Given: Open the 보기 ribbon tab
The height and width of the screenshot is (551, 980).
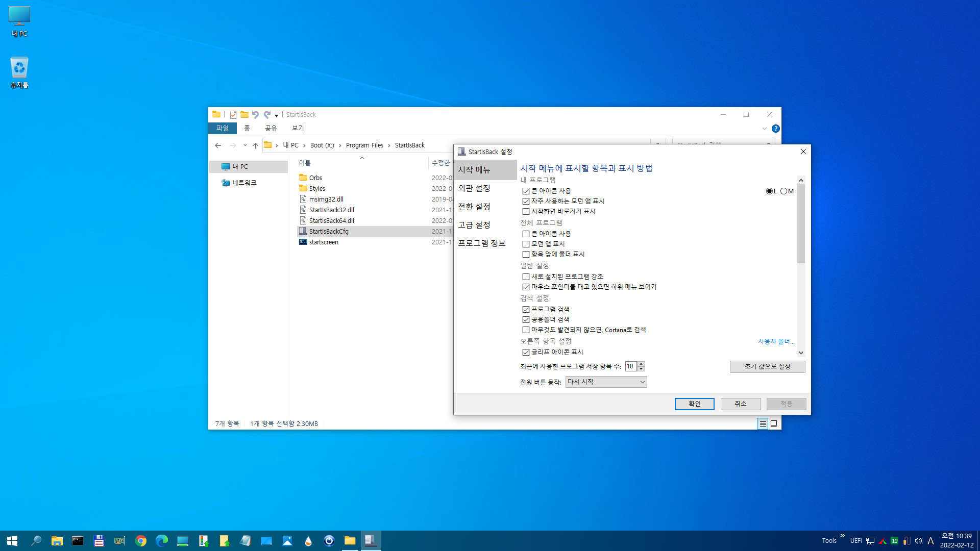Looking at the screenshot, I should (x=298, y=128).
